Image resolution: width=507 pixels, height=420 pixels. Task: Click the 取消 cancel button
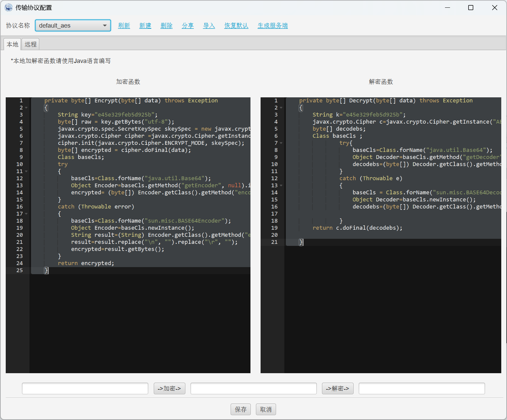(x=266, y=410)
